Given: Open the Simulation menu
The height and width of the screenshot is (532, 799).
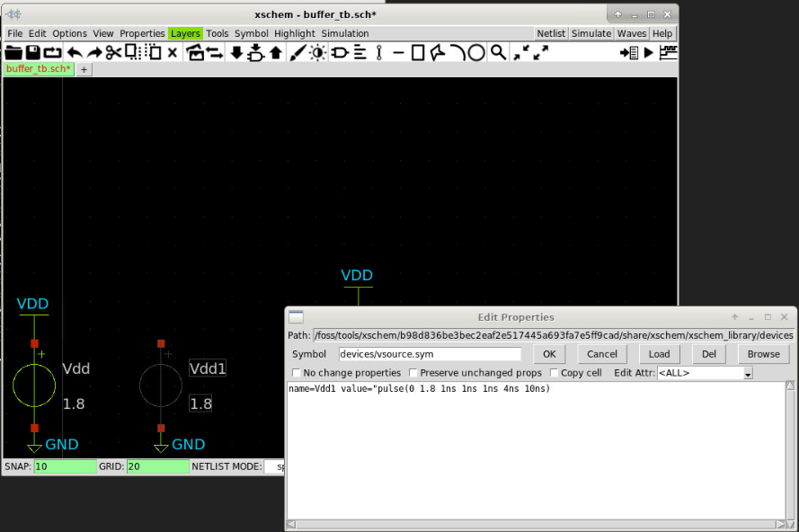Looking at the screenshot, I should pyautogui.click(x=345, y=33).
